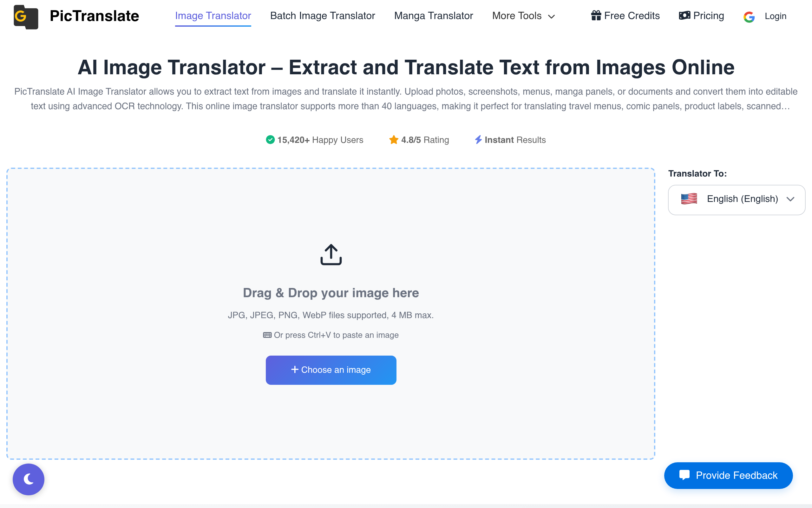Click the 'Translator To:' label

pyautogui.click(x=697, y=173)
